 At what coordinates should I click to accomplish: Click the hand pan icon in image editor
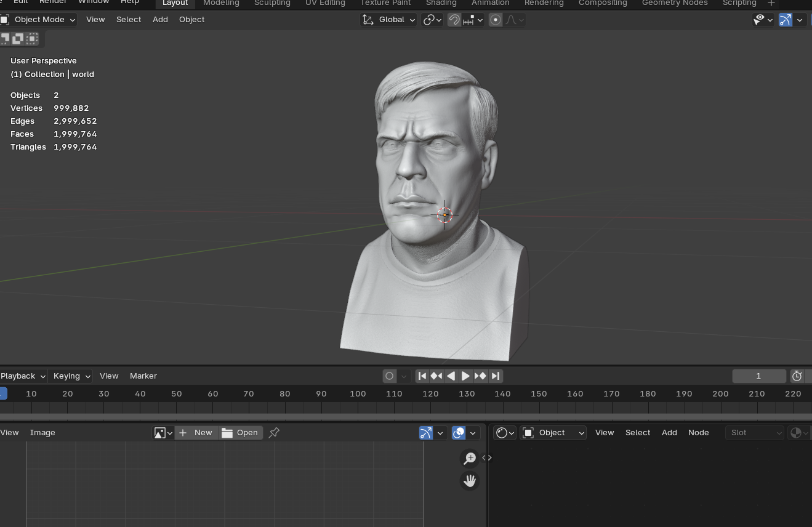tap(470, 480)
